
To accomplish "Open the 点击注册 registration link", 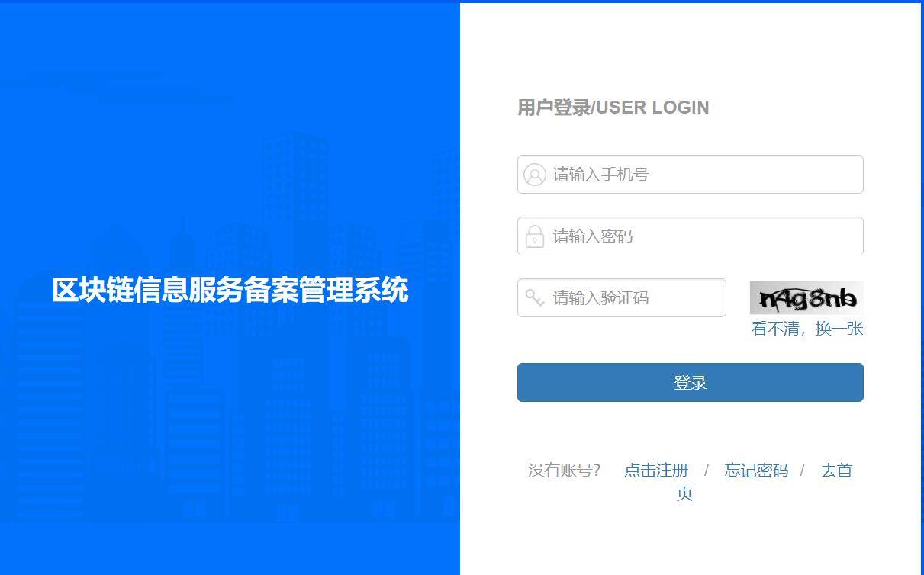I will pyautogui.click(x=656, y=471).
